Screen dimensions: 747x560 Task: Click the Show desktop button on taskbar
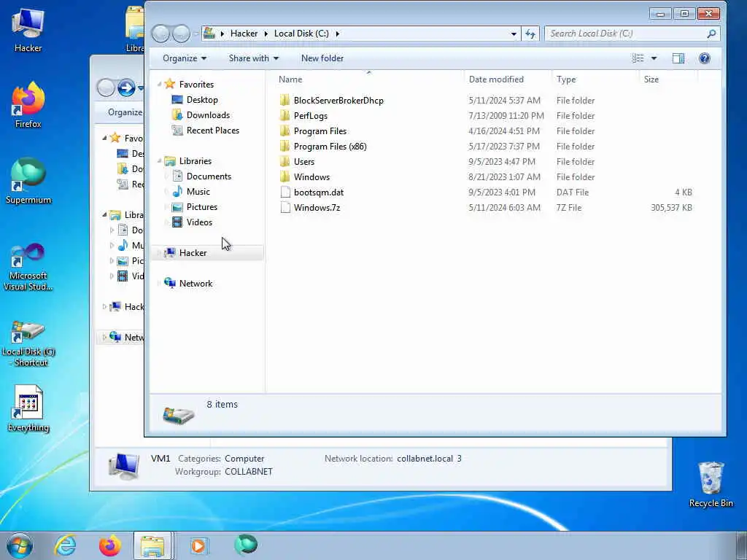[741, 545]
